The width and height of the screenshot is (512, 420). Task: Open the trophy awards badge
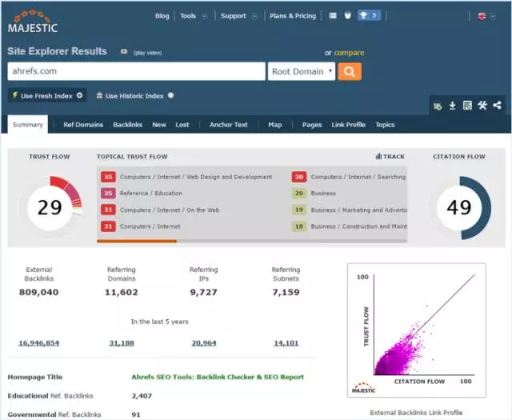(369, 15)
